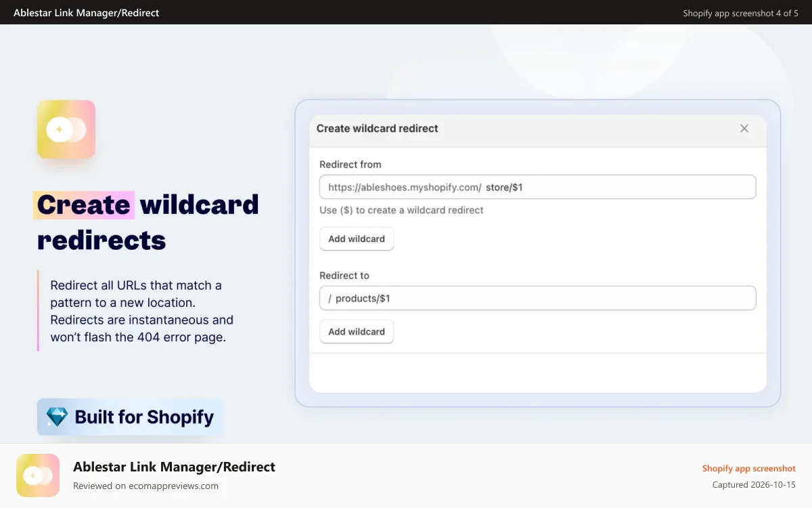Click the 'Use ($) to create a wildcard redirect' hint

click(x=401, y=210)
